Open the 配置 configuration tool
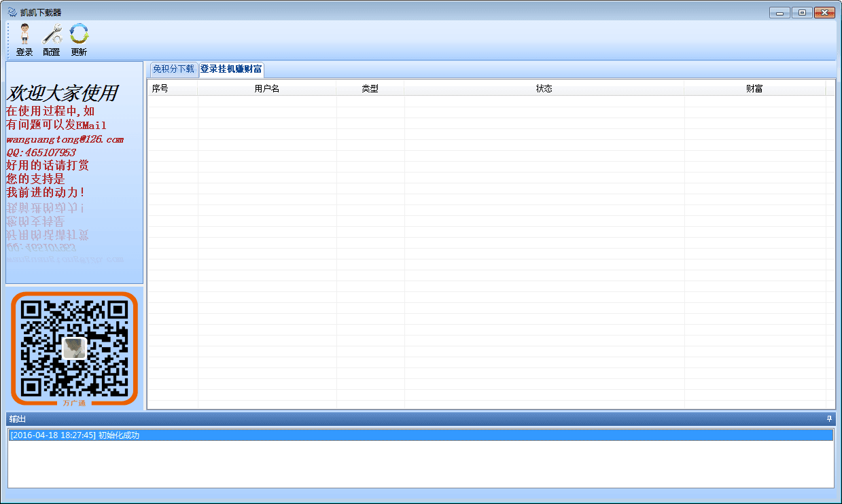Image resolution: width=842 pixels, height=504 pixels. [x=52, y=40]
